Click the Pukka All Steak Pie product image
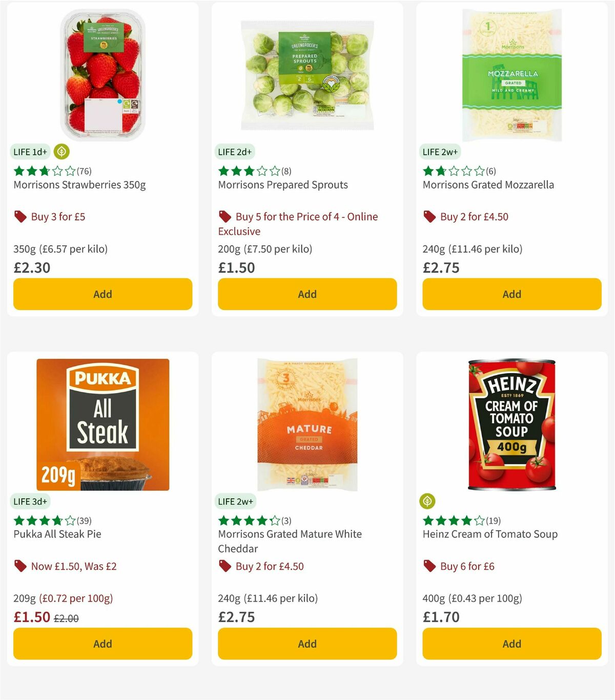The width and height of the screenshot is (615, 700). coord(102,423)
